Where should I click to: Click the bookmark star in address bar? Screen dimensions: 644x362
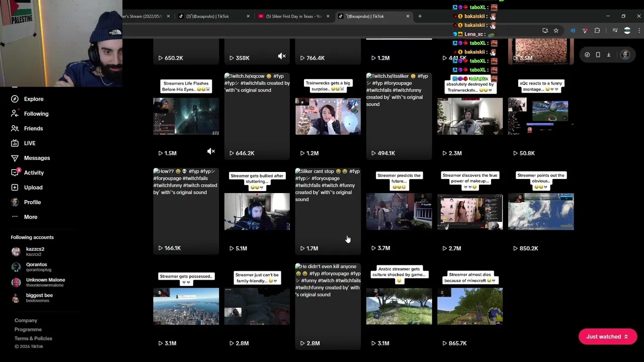point(556,31)
